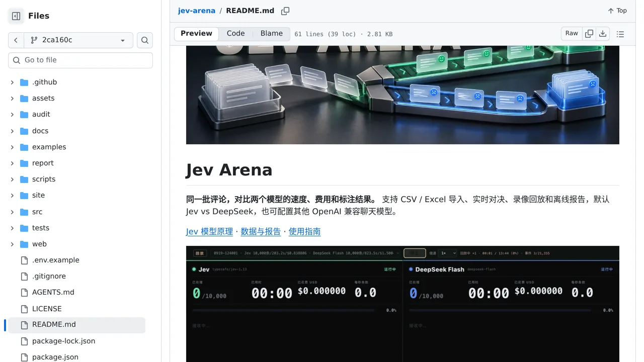Expand the docs folder chevron
Image resolution: width=644 pixels, height=362 pixels.
tap(12, 131)
